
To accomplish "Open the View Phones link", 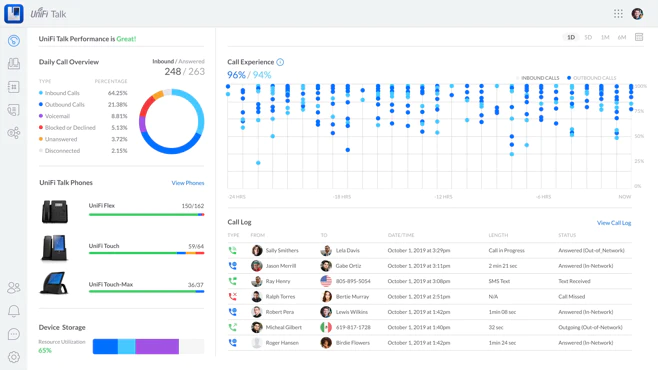I will (188, 183).
